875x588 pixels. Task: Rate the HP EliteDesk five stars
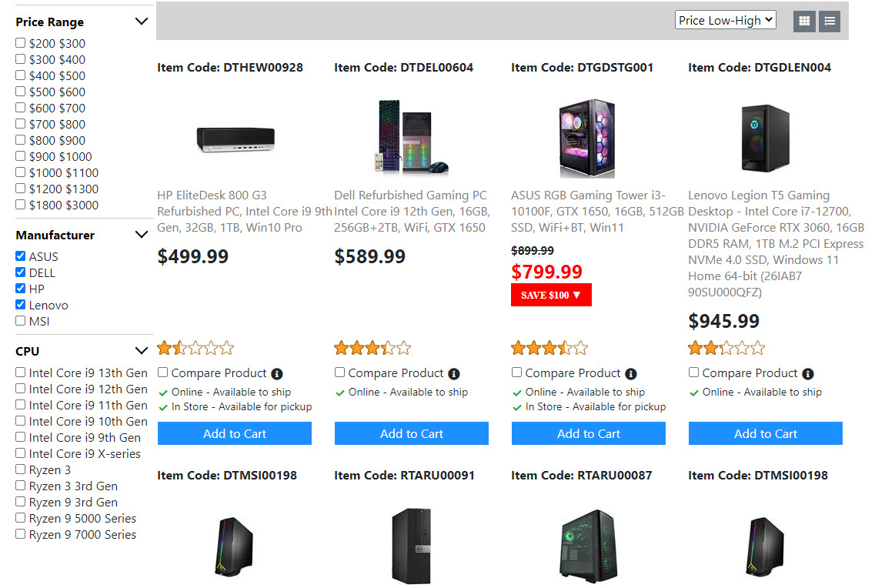pos(226,349)
